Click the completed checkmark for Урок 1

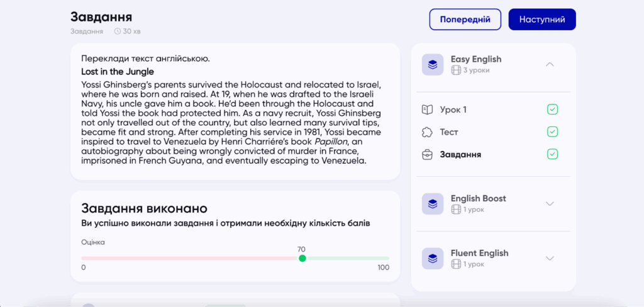click(552, 110)
